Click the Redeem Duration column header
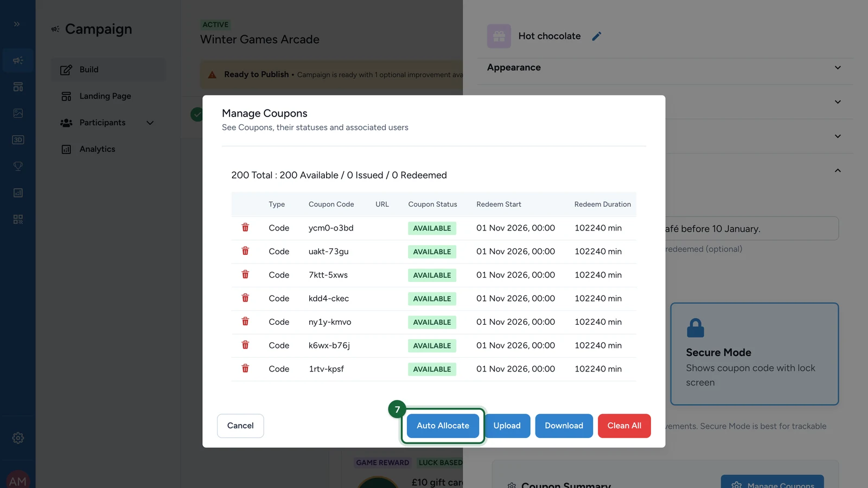 pos(603,204)
